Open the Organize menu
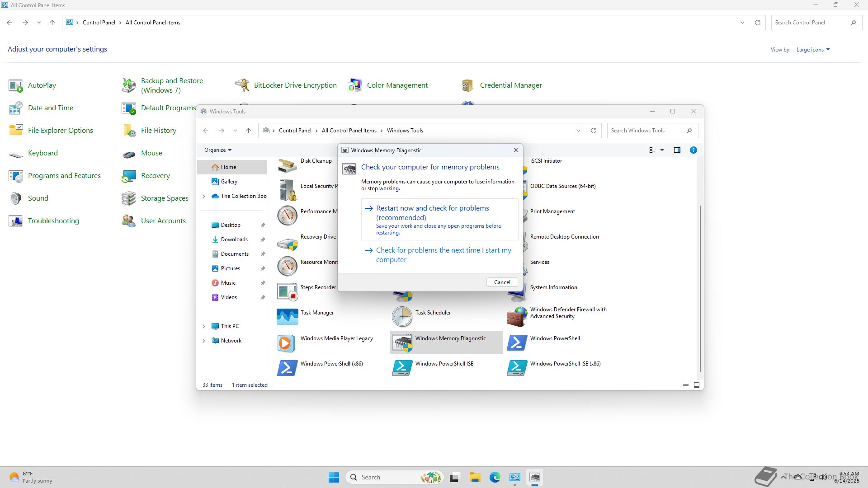 [x=217, y=150]
